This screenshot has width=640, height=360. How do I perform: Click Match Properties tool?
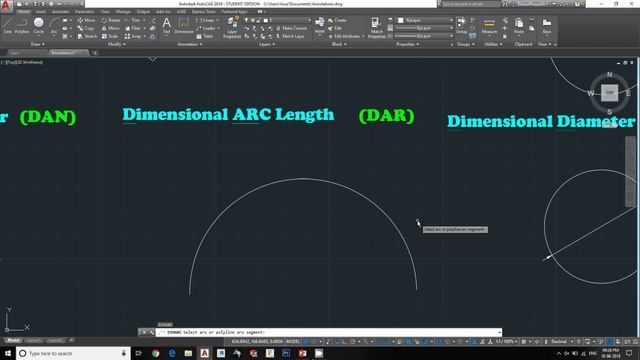click(376, 28)
